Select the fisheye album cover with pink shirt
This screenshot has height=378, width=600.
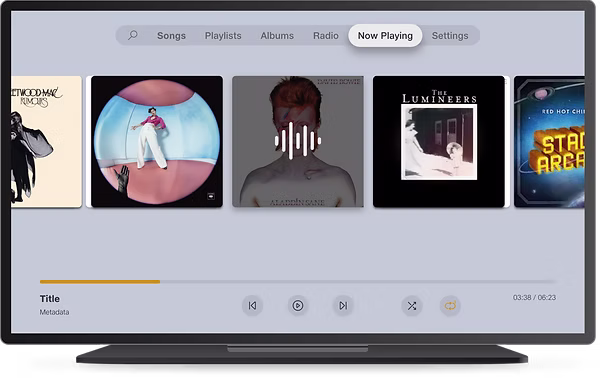(157, 142)
